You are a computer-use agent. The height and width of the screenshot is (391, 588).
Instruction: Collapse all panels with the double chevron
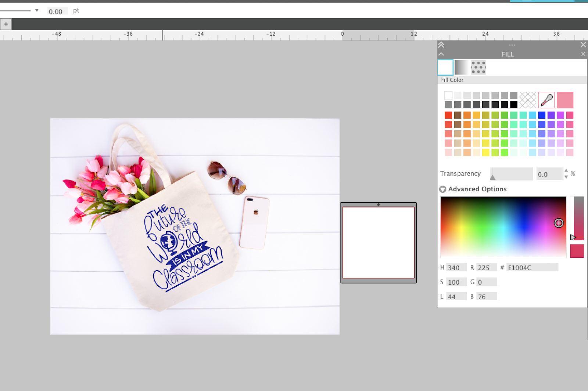(x=441, y=44)
